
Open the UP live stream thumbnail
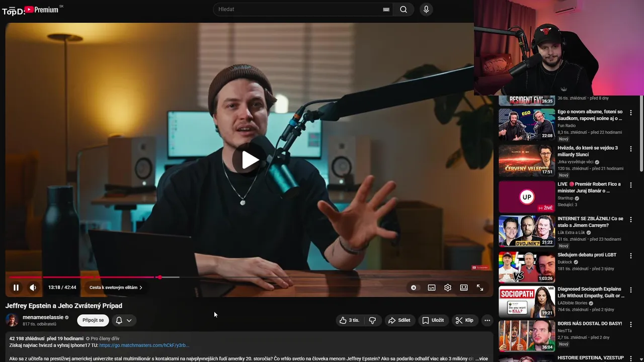coord(527,197)
